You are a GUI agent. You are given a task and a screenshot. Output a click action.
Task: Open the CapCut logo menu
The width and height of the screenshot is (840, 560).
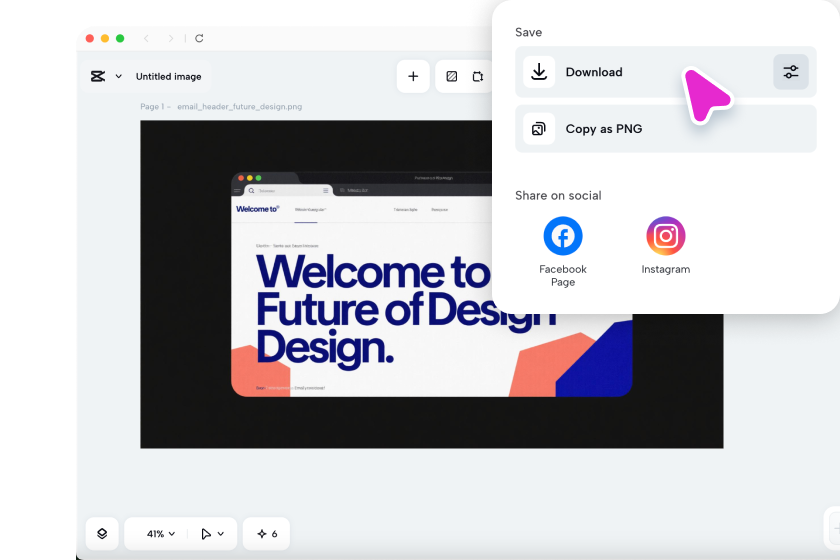point(98,76)
